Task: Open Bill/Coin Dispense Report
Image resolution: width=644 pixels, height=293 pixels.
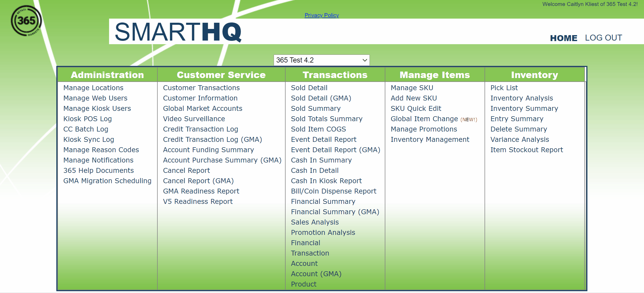Action: point(333,191)
